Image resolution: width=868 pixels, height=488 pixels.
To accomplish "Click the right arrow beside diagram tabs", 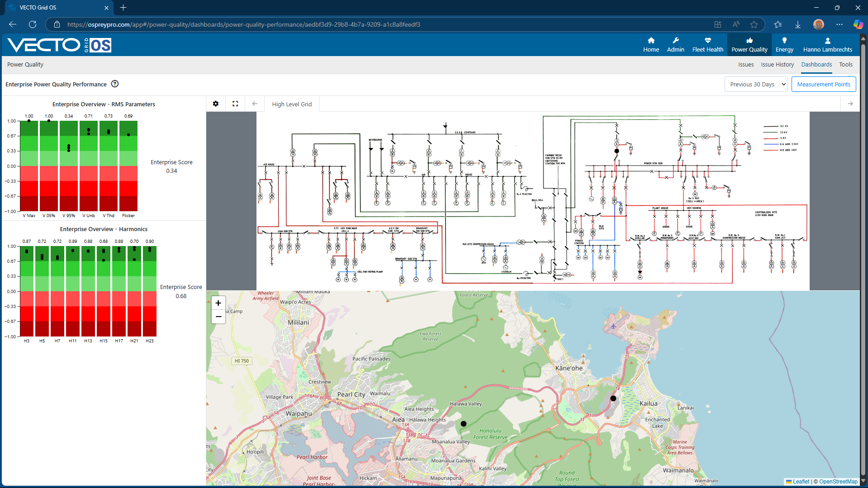I will coord(850,104).
